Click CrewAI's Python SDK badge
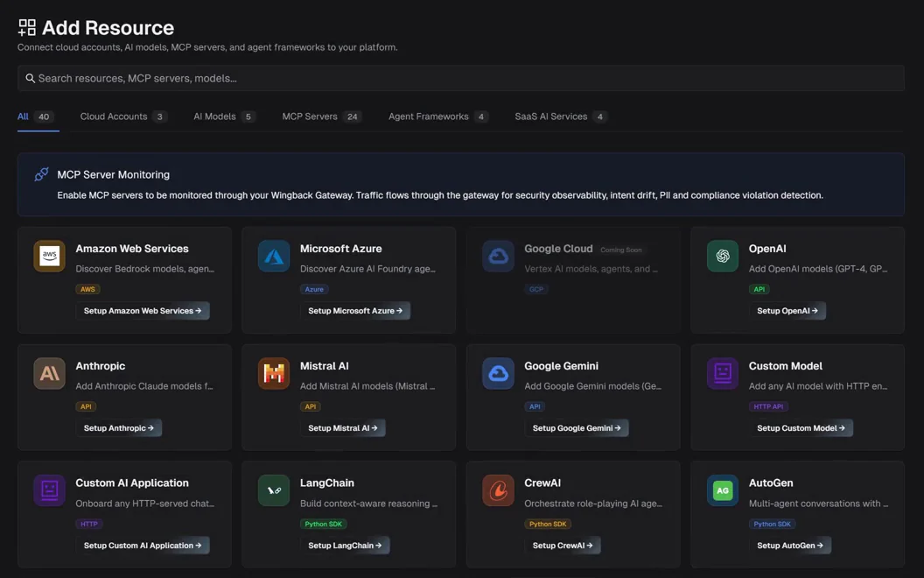 (548, 524)
